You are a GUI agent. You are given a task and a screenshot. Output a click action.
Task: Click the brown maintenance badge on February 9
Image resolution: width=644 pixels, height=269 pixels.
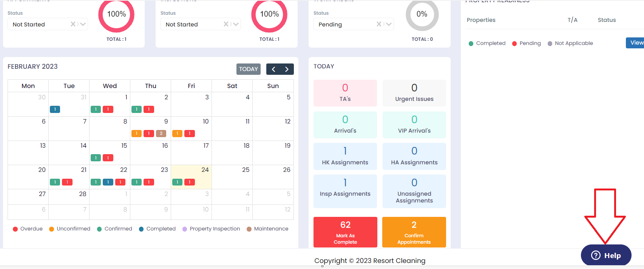coord(161,133)
